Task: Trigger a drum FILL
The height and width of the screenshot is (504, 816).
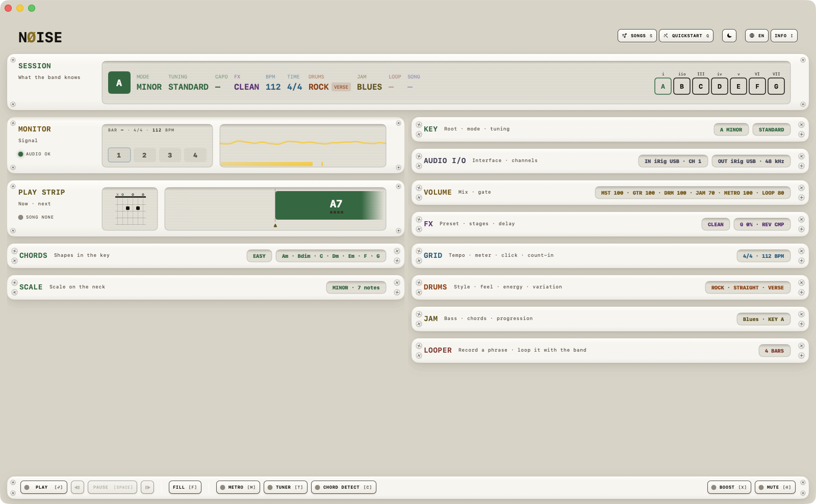Action: [185, 487]
